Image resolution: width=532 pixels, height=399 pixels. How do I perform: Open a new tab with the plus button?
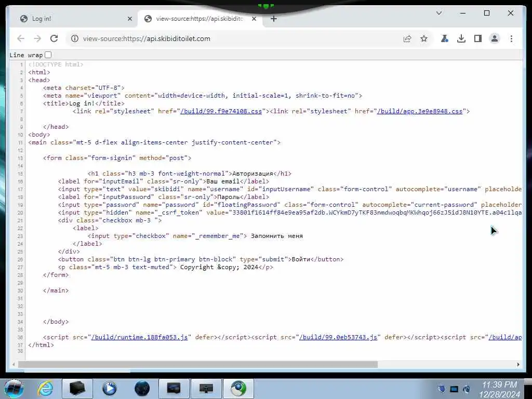pos(274,19)
